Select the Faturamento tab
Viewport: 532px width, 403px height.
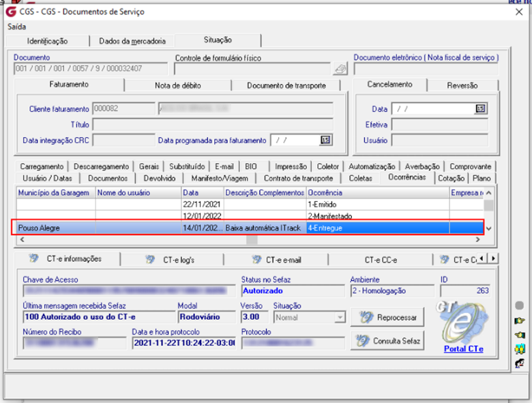point(69,85)
